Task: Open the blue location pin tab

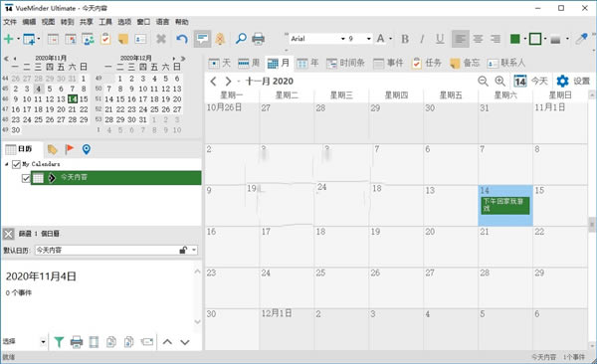Action: (x=87, y=149)
